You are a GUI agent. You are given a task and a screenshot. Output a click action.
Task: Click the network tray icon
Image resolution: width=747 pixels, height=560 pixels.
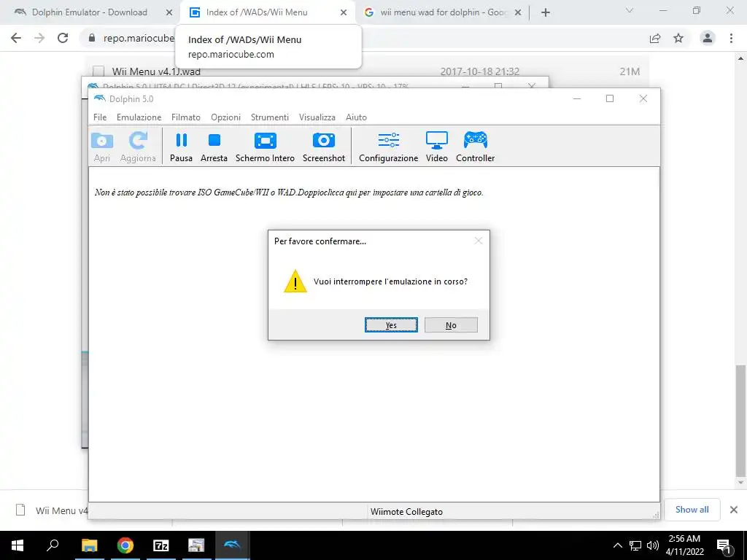[x=635, y=545]
